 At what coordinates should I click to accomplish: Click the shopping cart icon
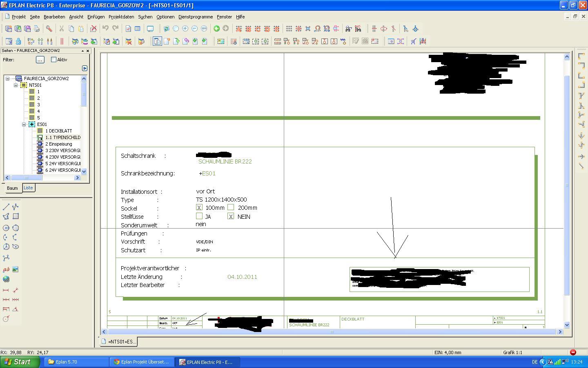(414, 41)
